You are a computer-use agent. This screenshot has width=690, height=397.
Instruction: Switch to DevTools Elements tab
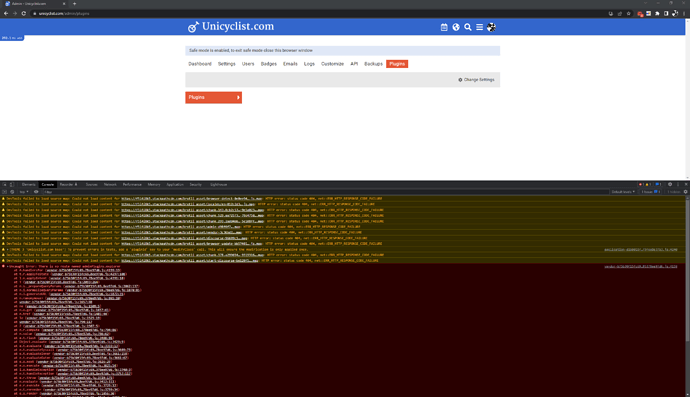29,185
